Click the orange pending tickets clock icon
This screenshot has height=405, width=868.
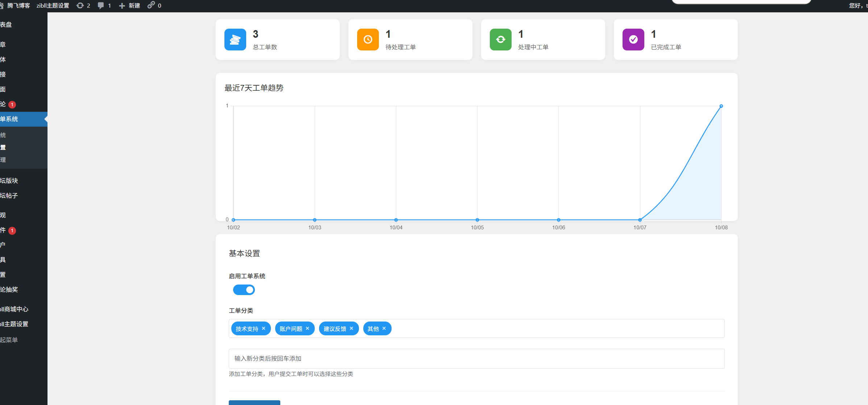click(368, 40)
